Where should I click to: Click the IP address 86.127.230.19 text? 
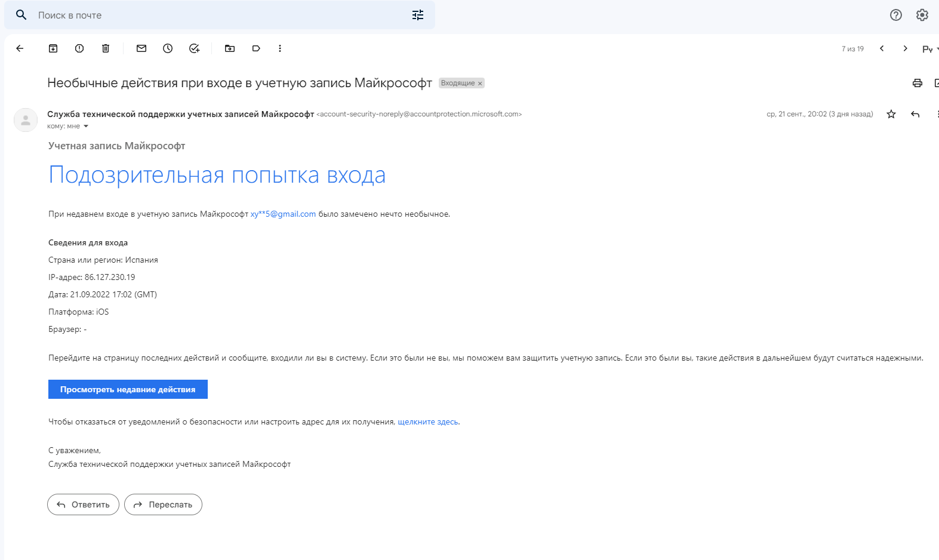coord(110,277)
